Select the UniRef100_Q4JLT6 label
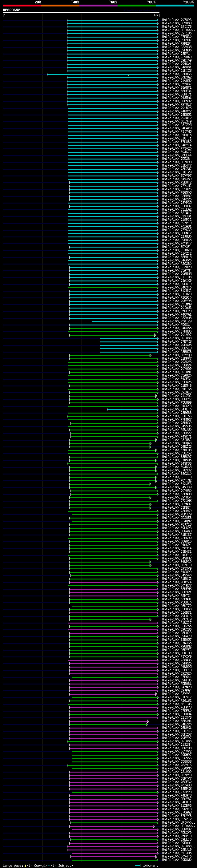 [177, 409]
